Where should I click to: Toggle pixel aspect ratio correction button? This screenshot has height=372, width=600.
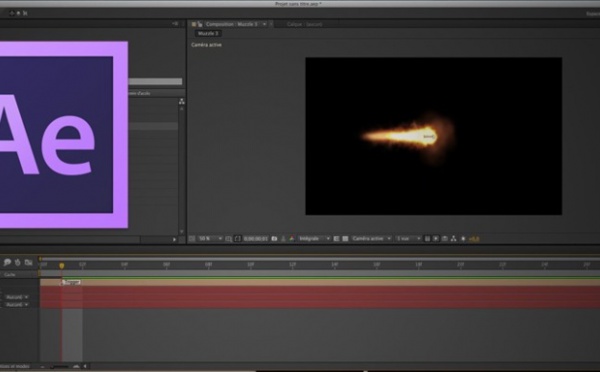pos(427,238)
